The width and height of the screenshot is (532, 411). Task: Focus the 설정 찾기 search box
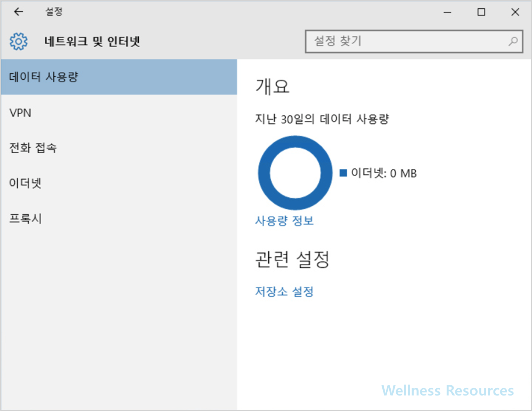(x=414, y=41)
